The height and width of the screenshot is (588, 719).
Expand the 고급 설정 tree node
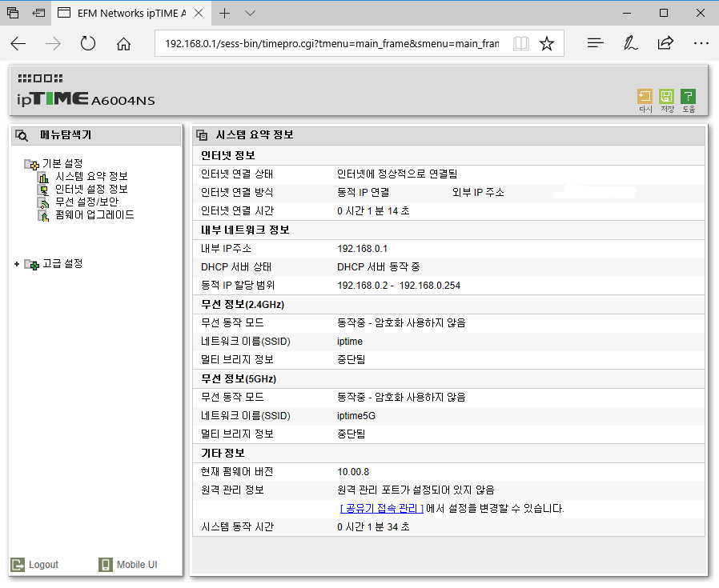click(x=17, y=264)
